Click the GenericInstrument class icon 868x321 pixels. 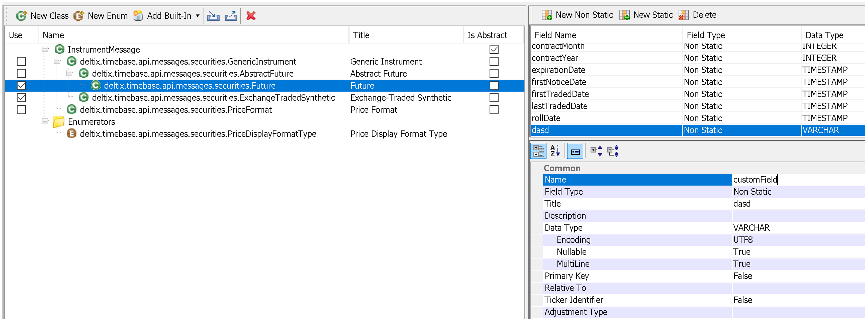[x=71, y=62]
